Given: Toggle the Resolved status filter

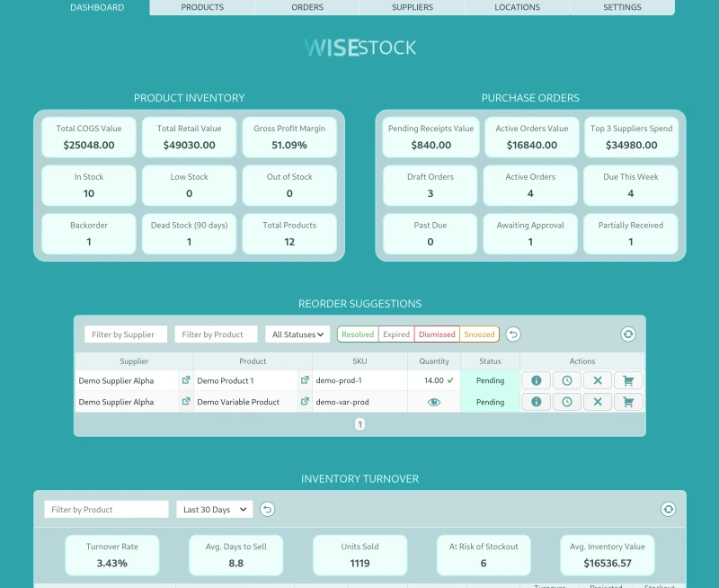Looking at the screenshot, I should tap(358, 334).
